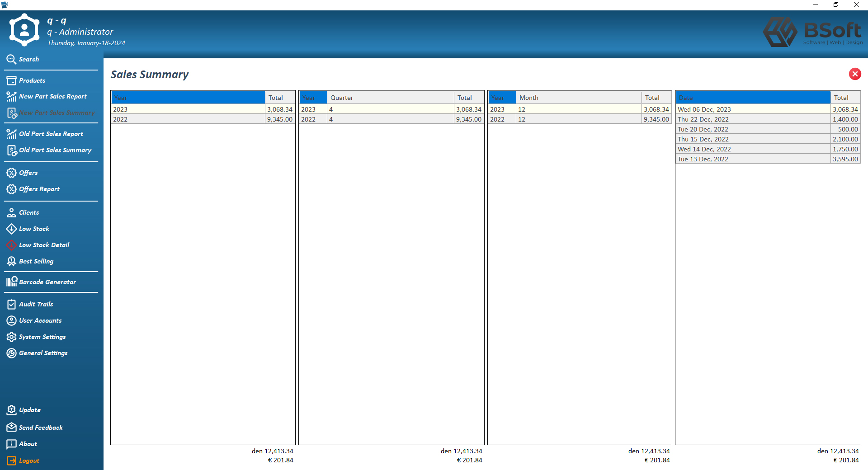This screenshot has height=470, width=868.
Task: Select the Thu 22 Dec, 2022 row
Action: pos(768,119)
